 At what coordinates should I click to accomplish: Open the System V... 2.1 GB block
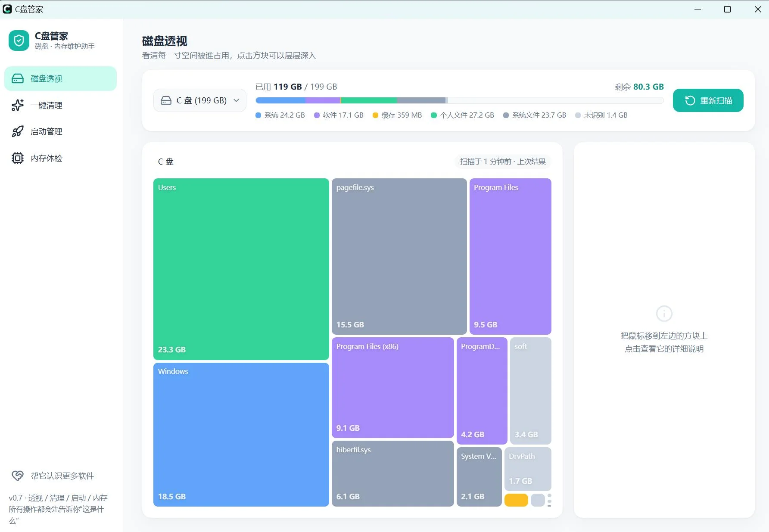click(x=479, y=477)
